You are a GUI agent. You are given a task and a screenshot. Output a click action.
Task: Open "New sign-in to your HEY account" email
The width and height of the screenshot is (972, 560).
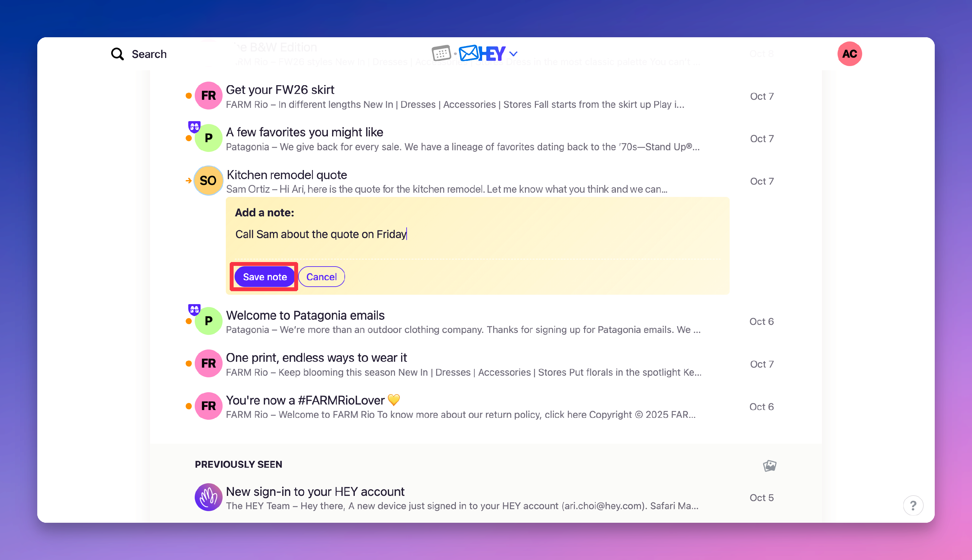(x=315, y=492)
